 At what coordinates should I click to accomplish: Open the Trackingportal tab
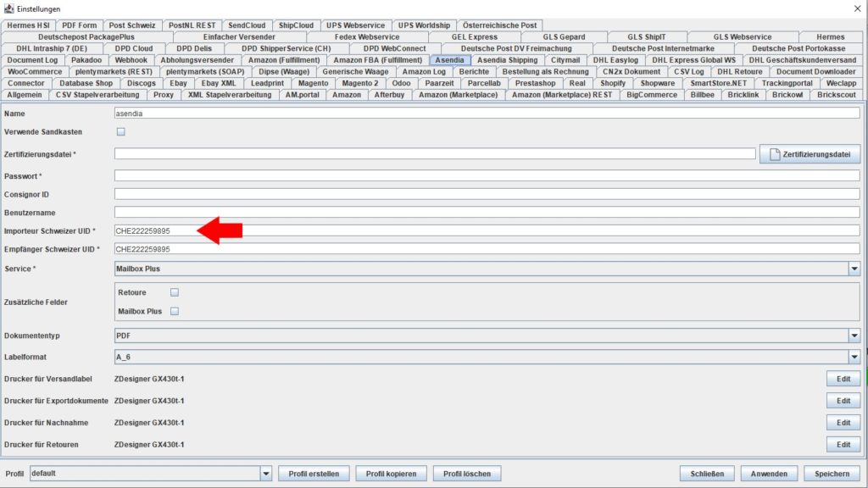coord(787,83)
